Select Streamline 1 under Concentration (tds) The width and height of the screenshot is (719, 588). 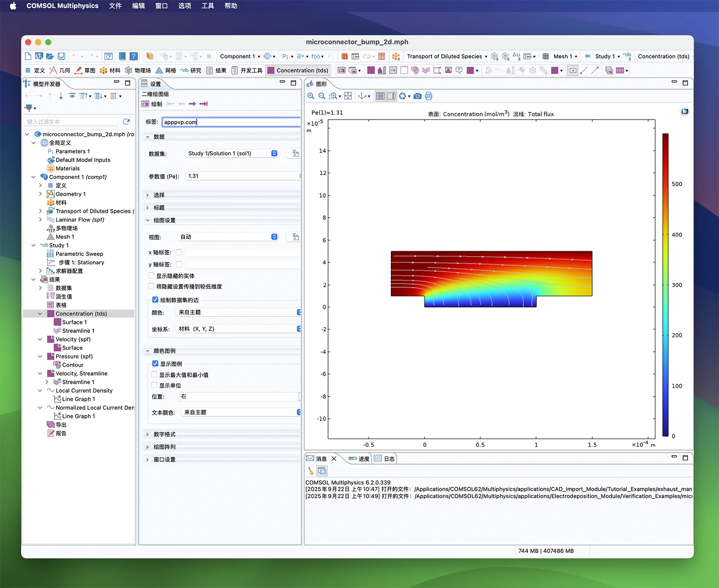(78, 331)
